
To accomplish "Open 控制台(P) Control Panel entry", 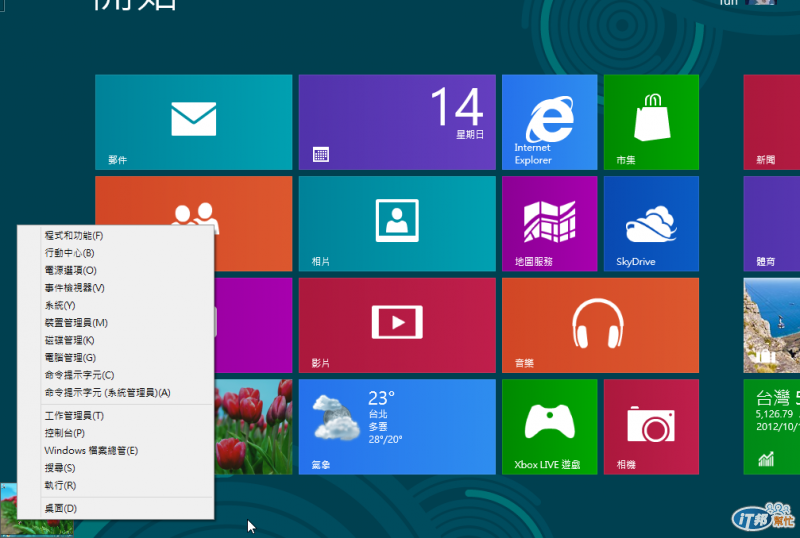I will click(115, 433).
